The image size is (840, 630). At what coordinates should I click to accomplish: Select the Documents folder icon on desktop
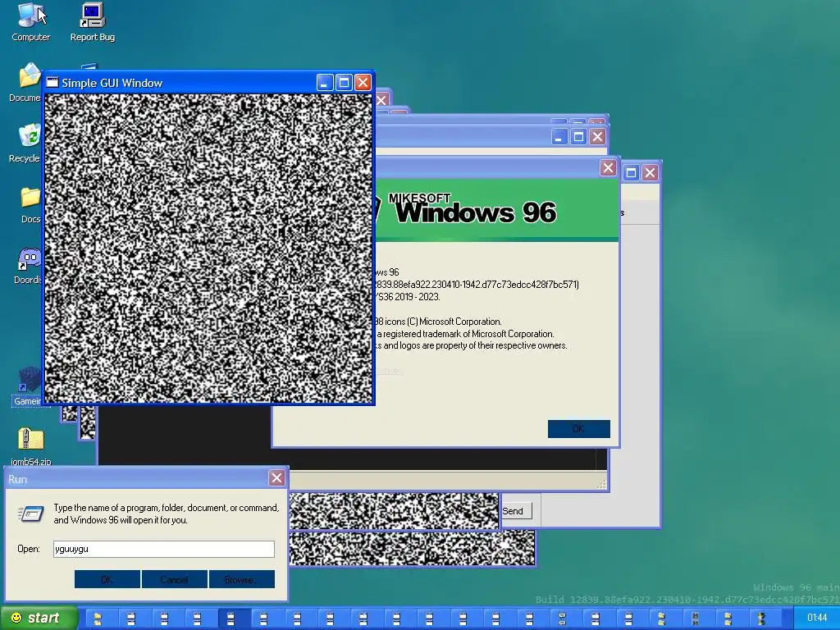25,83
